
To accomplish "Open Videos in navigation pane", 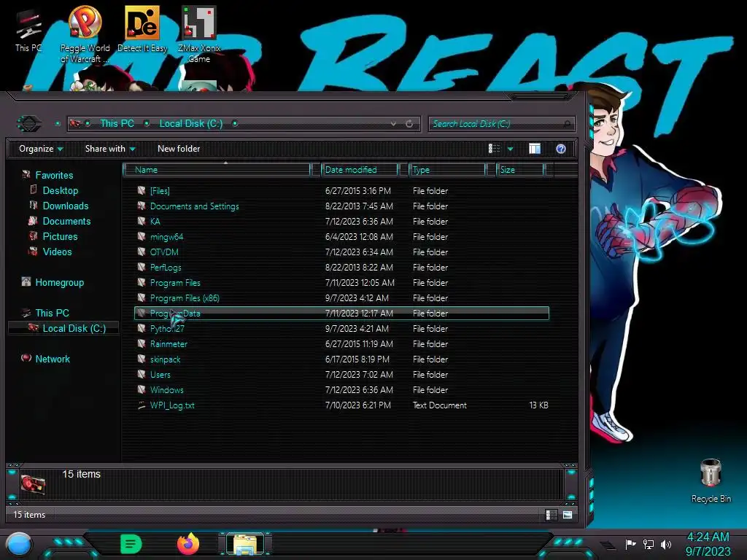I will click(57, 252).
